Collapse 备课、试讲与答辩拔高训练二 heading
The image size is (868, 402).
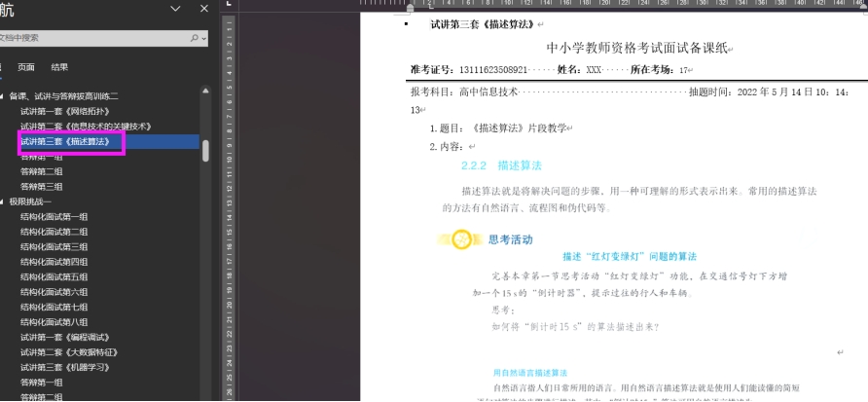click(3, 96)
